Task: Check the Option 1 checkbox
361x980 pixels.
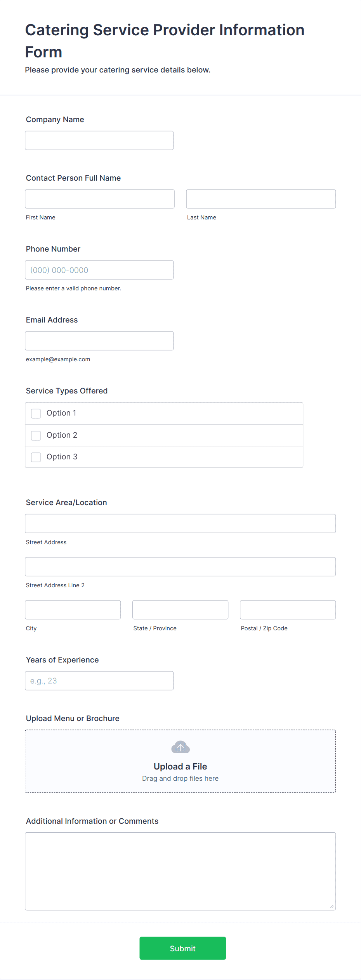Action: click(x=36, y=413)
